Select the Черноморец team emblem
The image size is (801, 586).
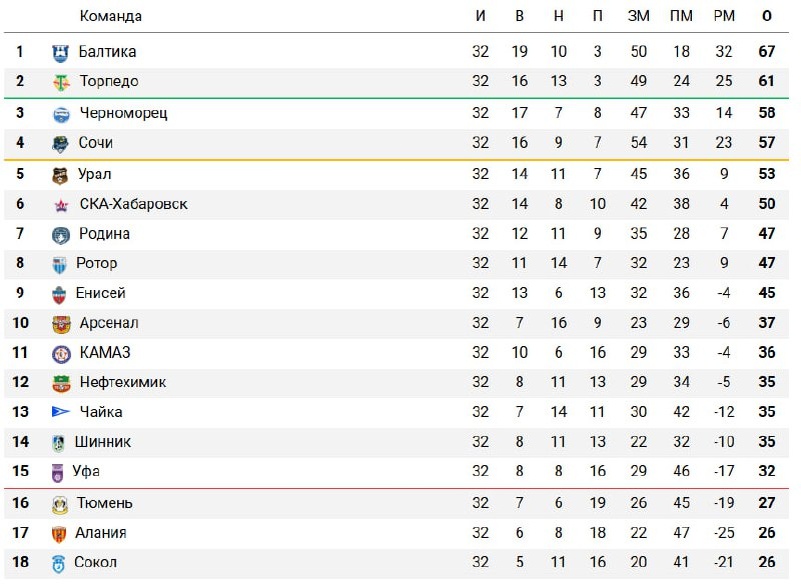coord(61,114)
